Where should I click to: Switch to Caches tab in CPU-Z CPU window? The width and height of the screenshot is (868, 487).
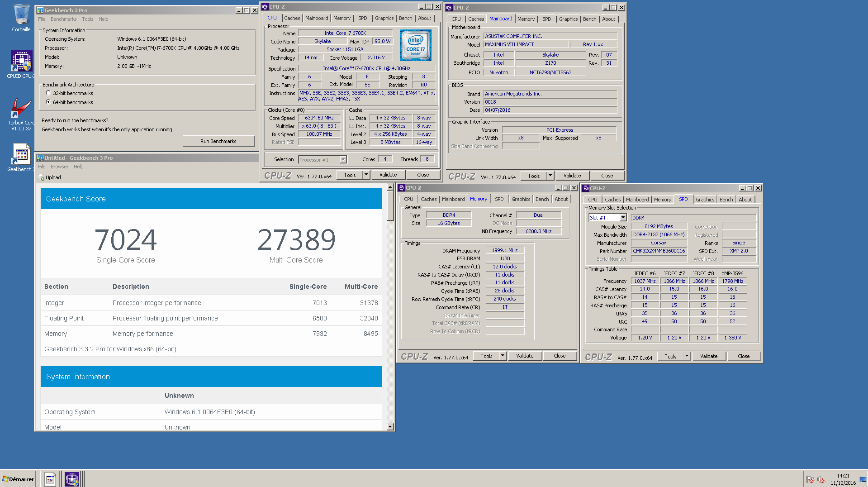pos(292,18)
